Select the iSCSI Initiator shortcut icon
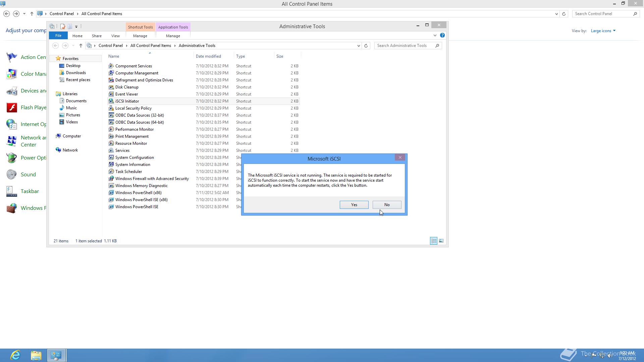This screenshot has height=362, width=644. click(x=111, y=101)
